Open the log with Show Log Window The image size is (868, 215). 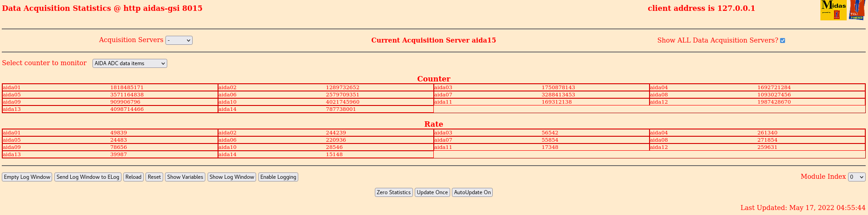pos(232,177)
